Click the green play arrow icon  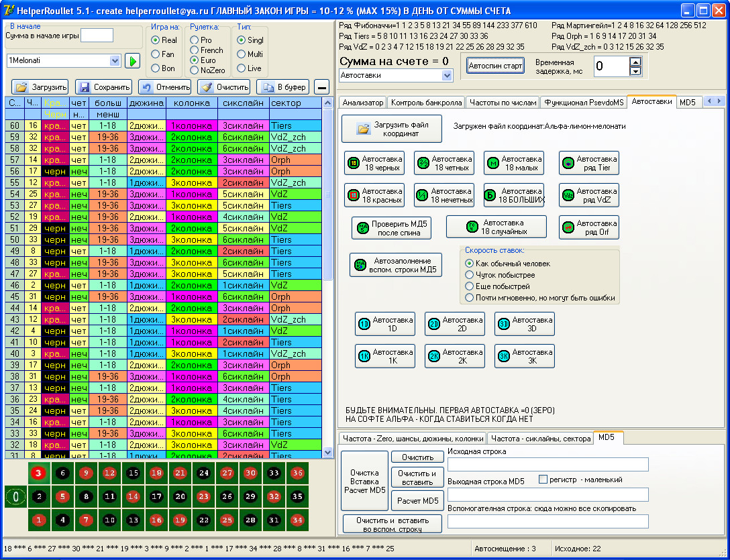[x=132, y=61]
